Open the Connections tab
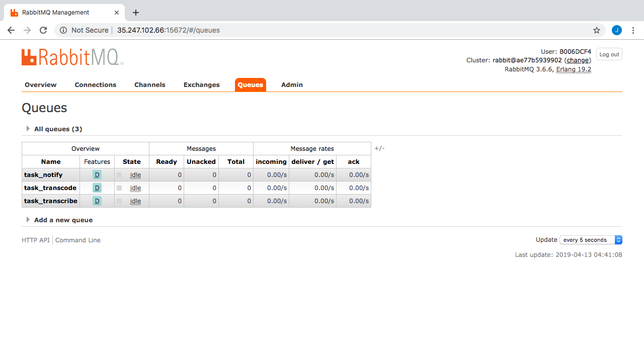Viewport: 644px width, 362px height. coord(96,85)
